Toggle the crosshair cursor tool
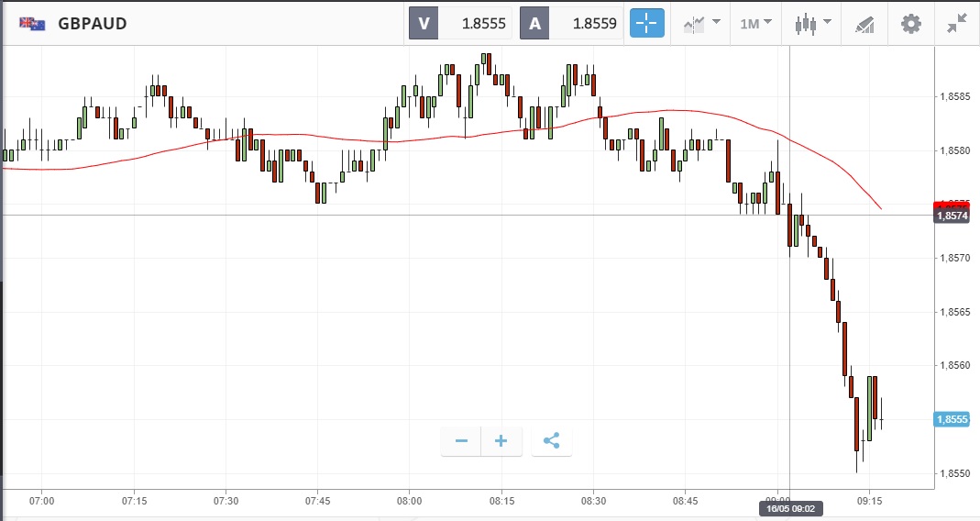Viewport: 980px width, 521px height. click(647, 24)
